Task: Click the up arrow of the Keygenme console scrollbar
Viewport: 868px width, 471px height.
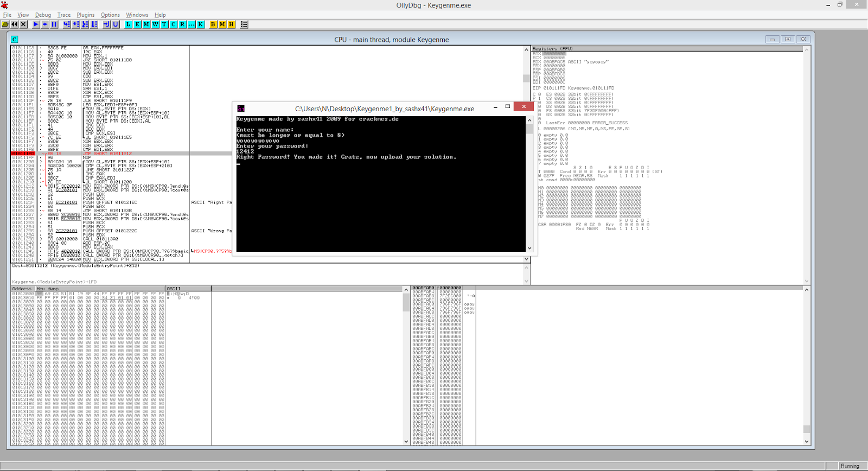Action: (529, 120)
